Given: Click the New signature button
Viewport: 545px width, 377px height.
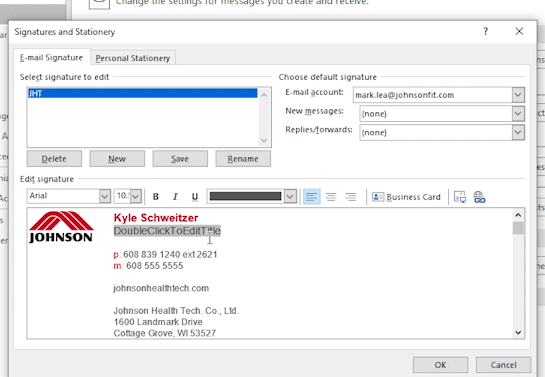Looking at the screenshot, I should pos(117,159).
